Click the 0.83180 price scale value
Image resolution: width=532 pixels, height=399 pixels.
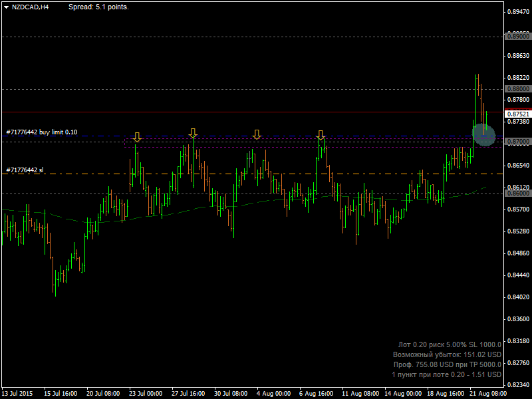click(518, 341)
